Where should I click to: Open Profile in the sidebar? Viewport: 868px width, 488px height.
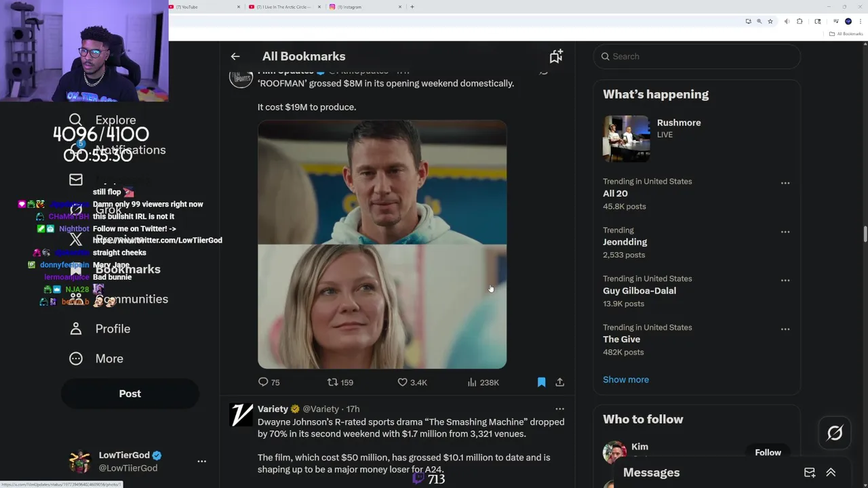pyautogui.click(x=100, y=329)
